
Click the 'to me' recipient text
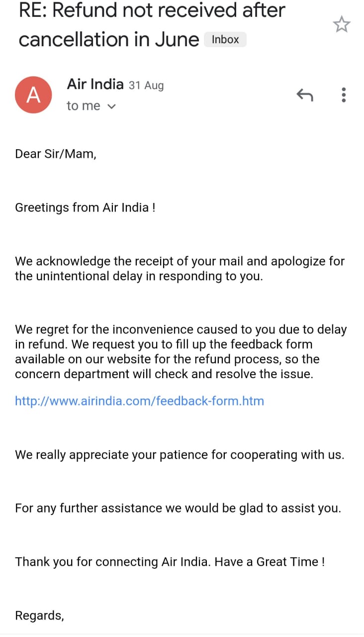pos(83,106)
